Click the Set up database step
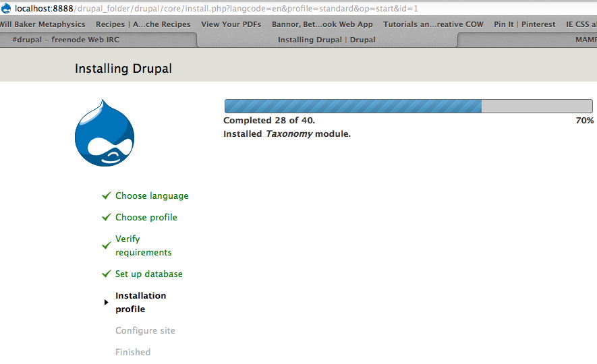 (x=149, y=274)
